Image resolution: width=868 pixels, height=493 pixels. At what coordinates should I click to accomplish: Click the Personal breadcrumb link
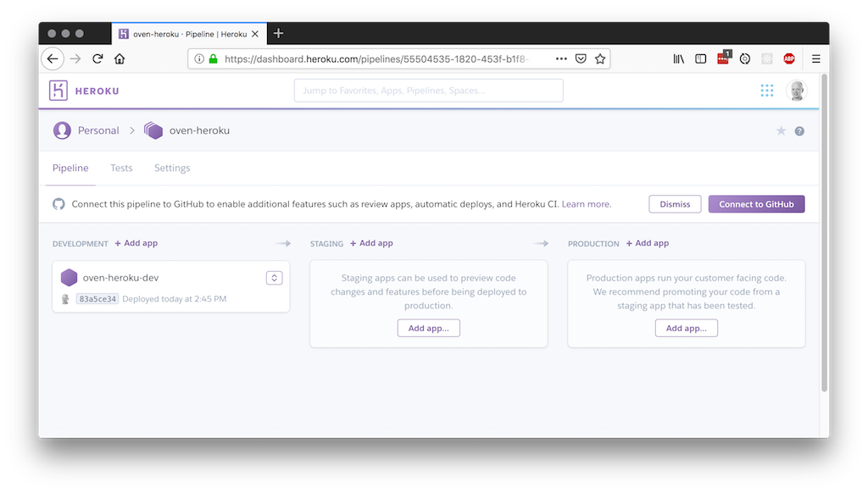(x=98, y=130)
